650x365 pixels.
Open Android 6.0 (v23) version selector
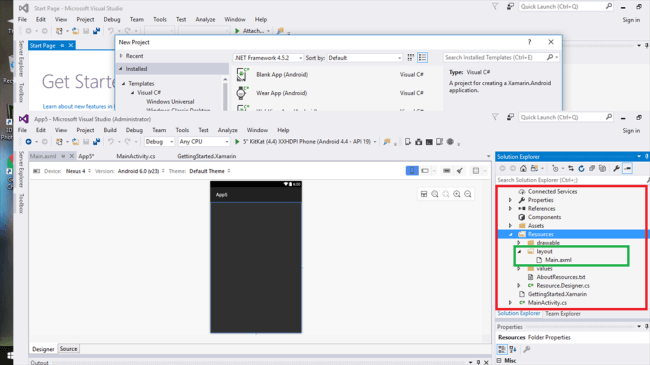click(141, 171)
